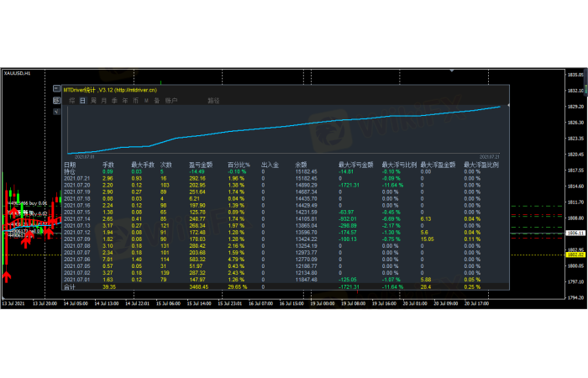588x378 pixels.
Task: Click the -1721.31 value in 2021.07.20 row
Action: [x=349, y=186]
